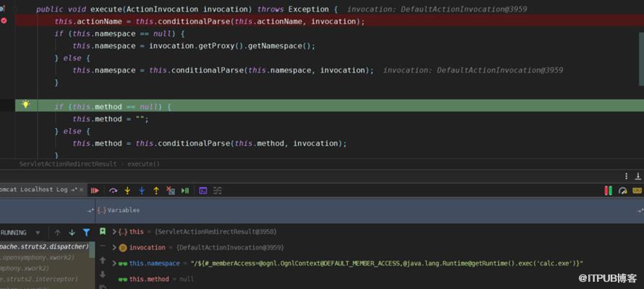Toggle the red breakpoint in the gutter
This screenshot has width=644, height=289.
coord(4,21)
